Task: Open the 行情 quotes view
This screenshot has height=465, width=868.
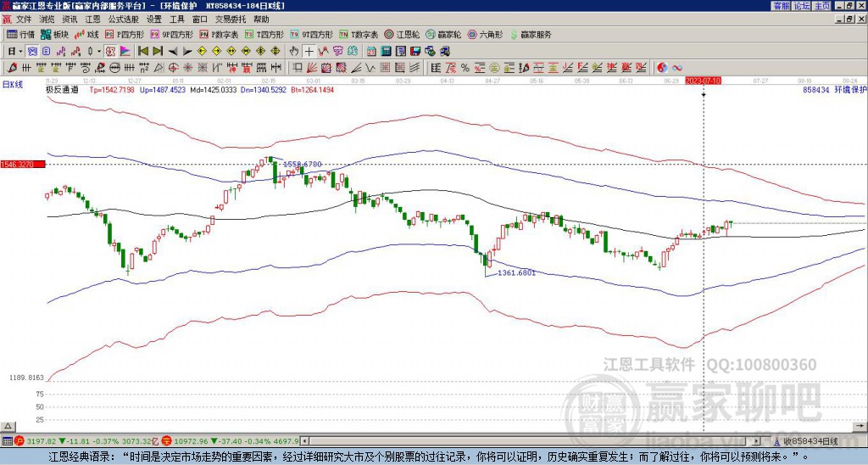Action: 20,34
